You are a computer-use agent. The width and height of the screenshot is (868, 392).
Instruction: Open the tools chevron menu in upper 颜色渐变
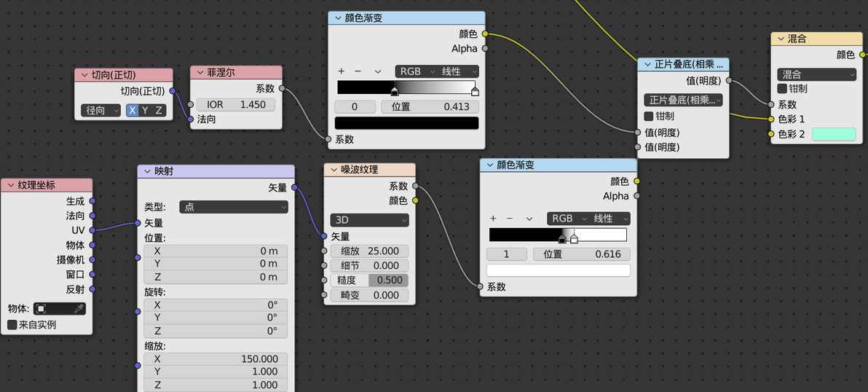pos(378,71)
